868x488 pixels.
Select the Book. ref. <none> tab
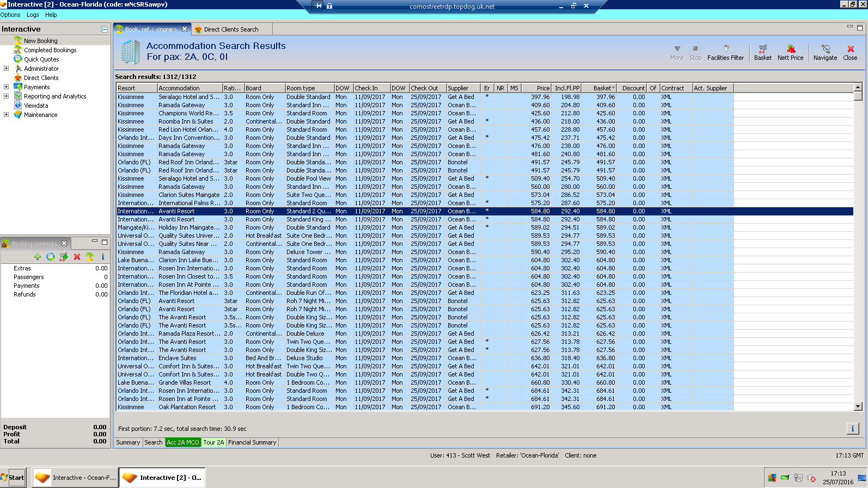(151, 29)
